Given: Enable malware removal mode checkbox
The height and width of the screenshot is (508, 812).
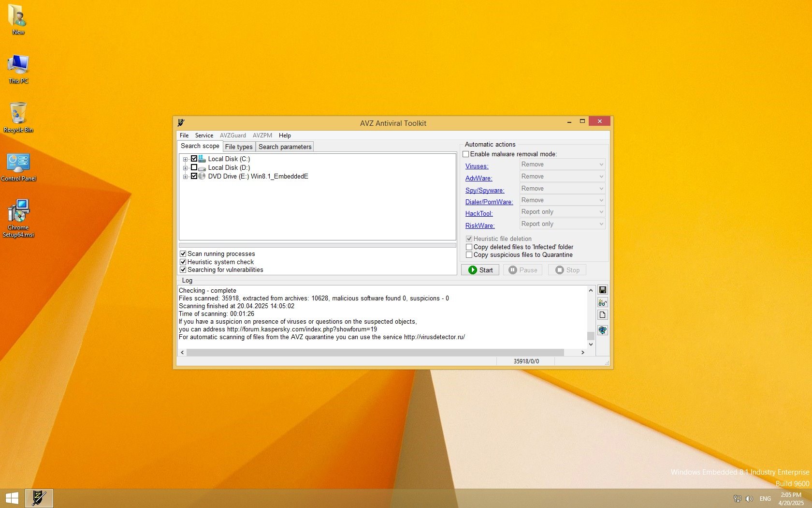Looking at the screenshot, I should click(x=466, y=154).
